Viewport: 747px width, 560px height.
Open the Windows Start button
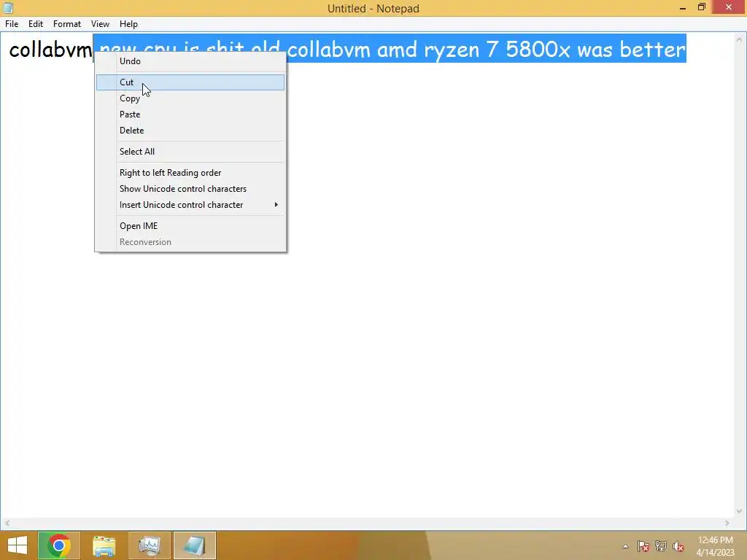(x=18, y=545)
